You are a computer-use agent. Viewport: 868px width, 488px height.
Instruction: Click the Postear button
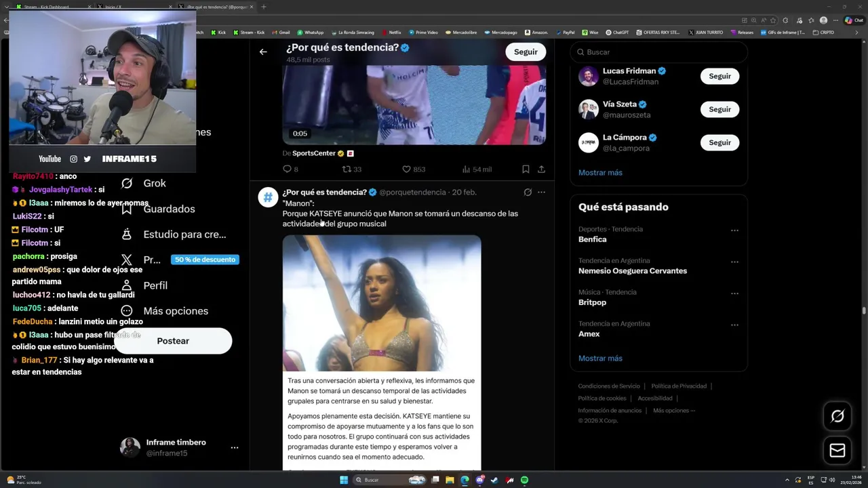coord(173,341)
